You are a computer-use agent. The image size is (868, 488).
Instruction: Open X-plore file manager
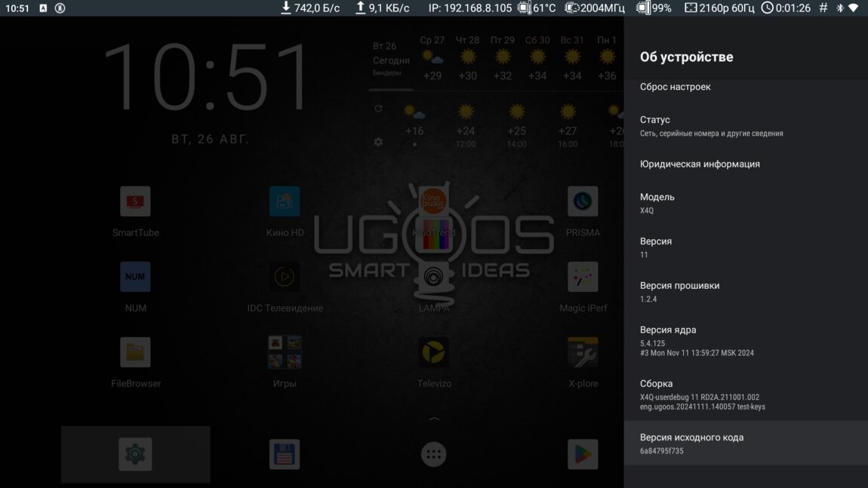click(583, 353)
